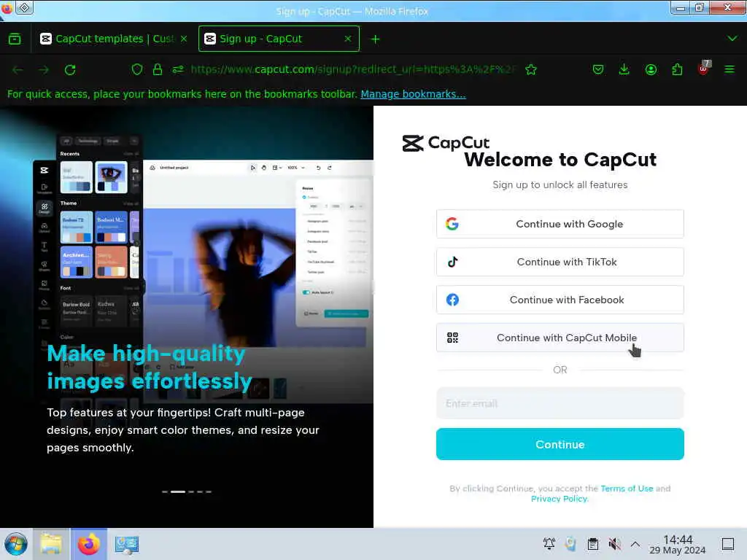Click the show desktop button on taskbar

[728, 544]
